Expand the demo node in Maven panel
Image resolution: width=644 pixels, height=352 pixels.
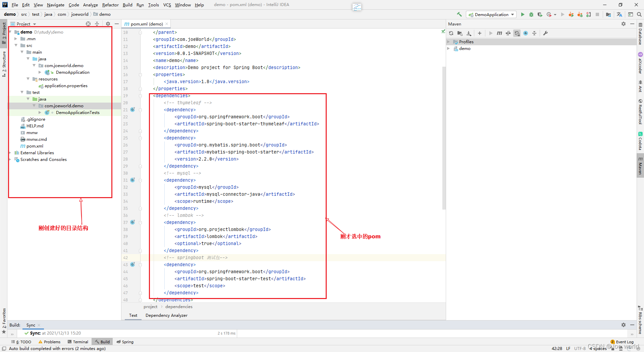(448, 48)
